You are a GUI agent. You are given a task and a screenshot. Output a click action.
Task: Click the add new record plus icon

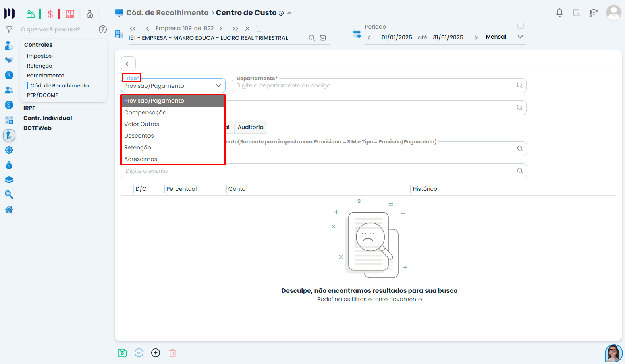156,353
